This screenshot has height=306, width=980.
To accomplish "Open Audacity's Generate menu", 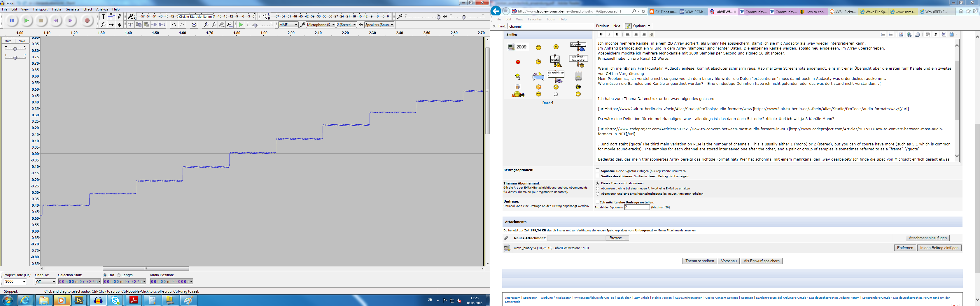I will [72, 9].
